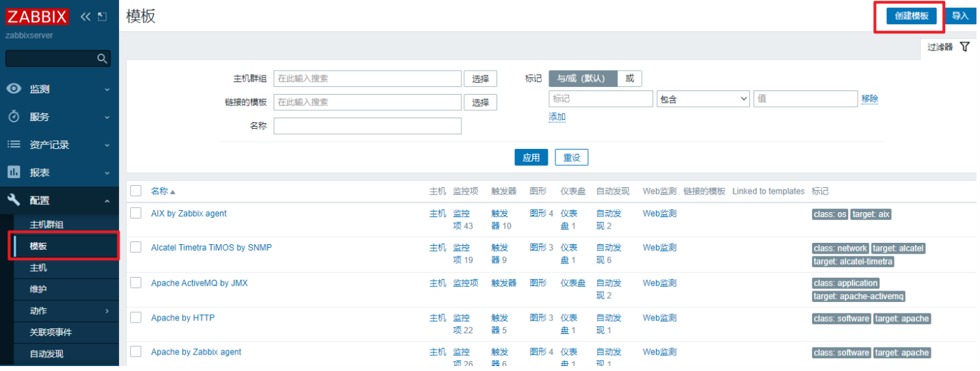The width and height of the screenshot is (980, 371).
Task: Click the 应用 filter button
Action: click(x=531, y=157)
